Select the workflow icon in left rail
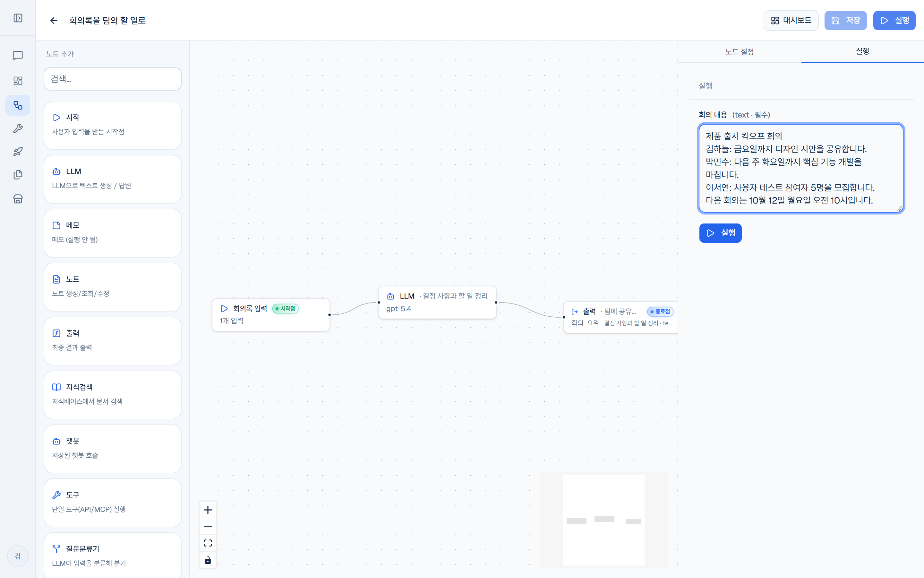The image size is (924, 578). click(x=18, y=105)
